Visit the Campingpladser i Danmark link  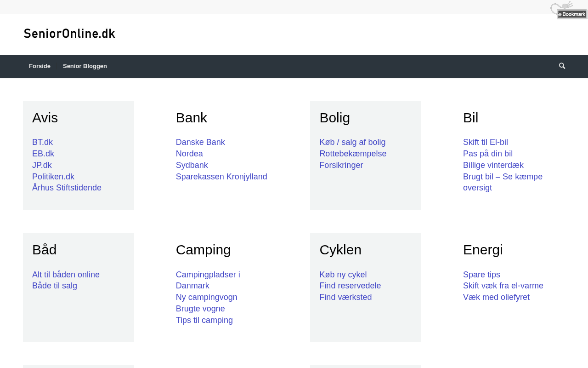pyautogui.click(x=208, y=275)
